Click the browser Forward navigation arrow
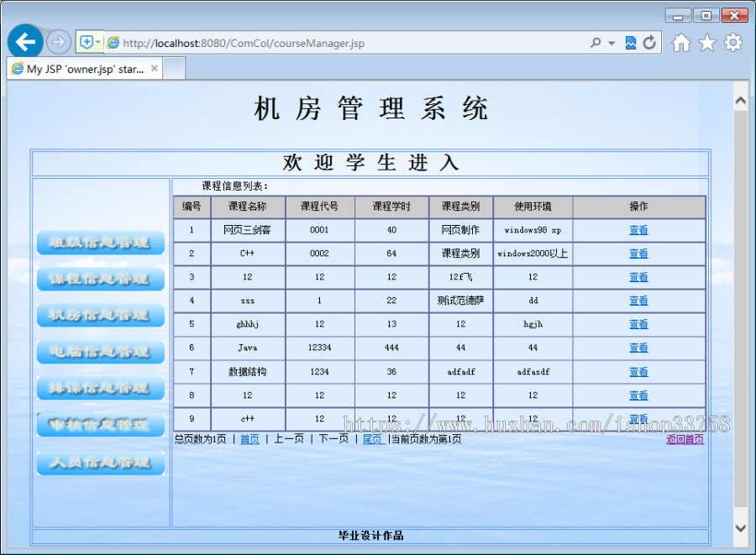The width and height of the screenshot is (756, 555). point(57,41)
